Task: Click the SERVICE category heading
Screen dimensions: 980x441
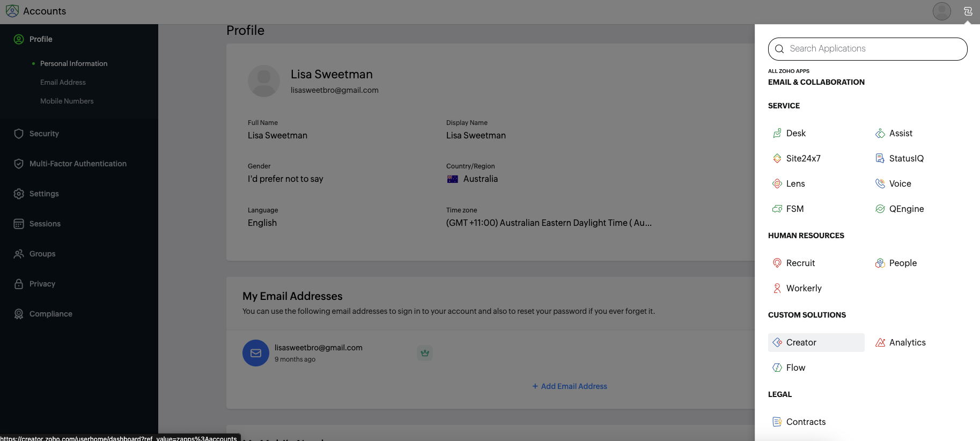Action: pos(784,106)
